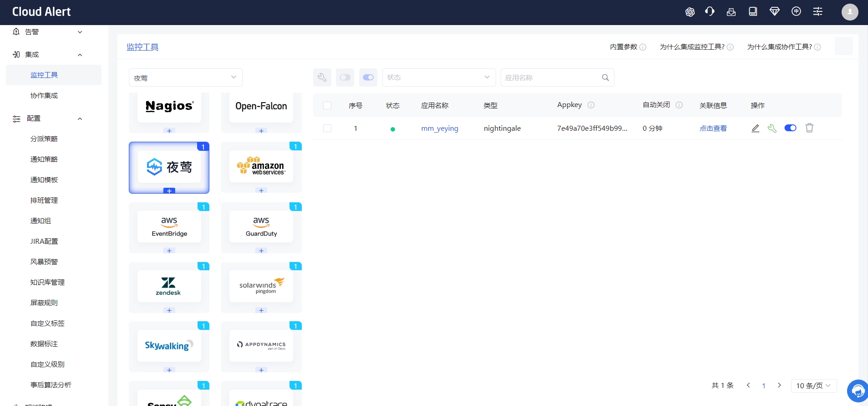Click the 监控工具 page title link
Viewport: 868px width, 406px height.
pyautogui.click(x=142, y=47)
